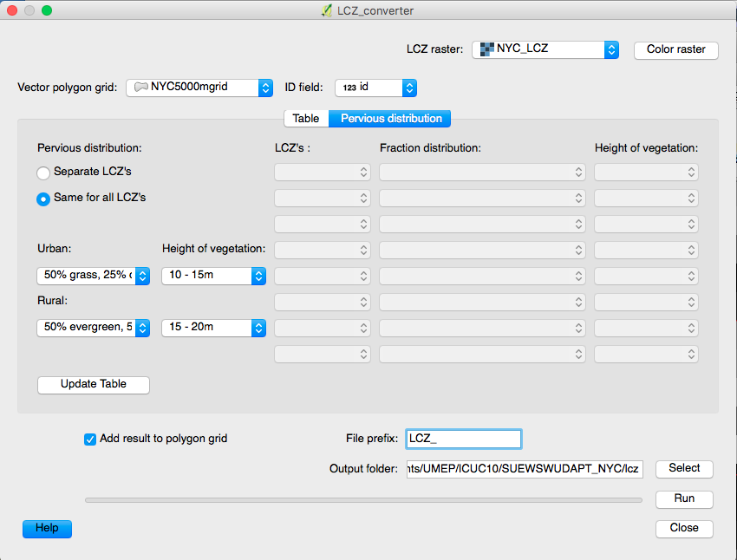Close the dialog with the Close button

tap(684, 529)
